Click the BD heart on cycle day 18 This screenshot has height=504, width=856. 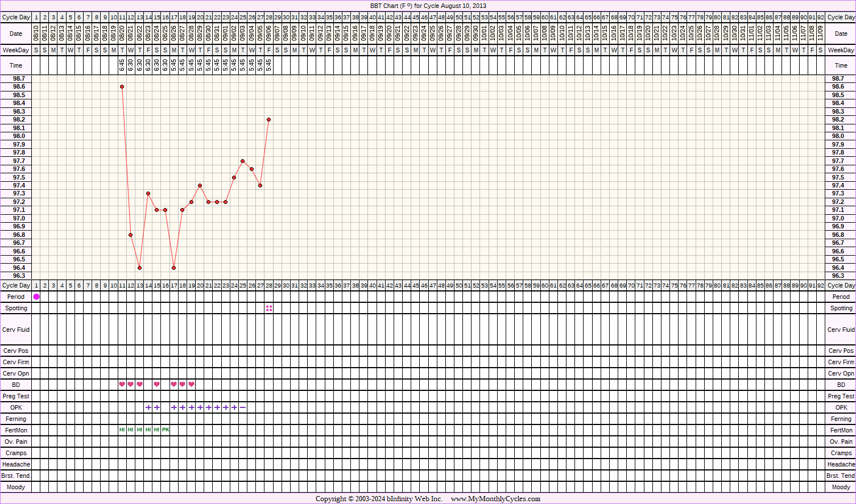click(183, 385)
